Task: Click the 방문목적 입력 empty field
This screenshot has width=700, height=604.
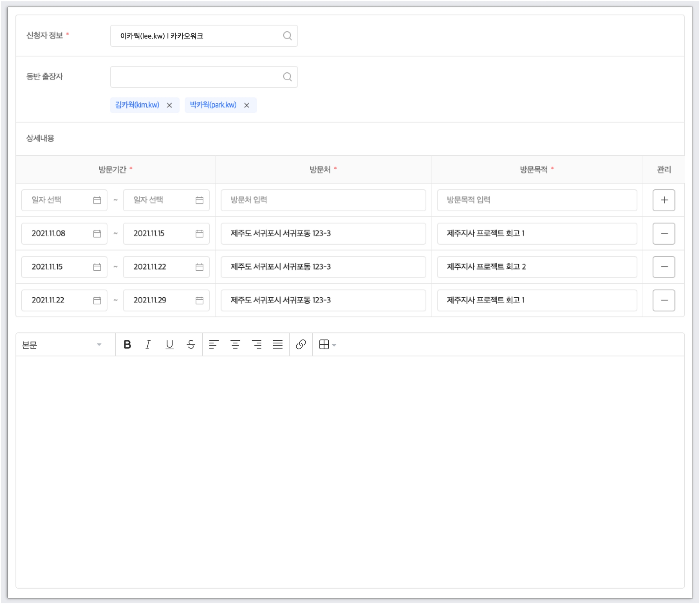Action: (x=537, y=200)
